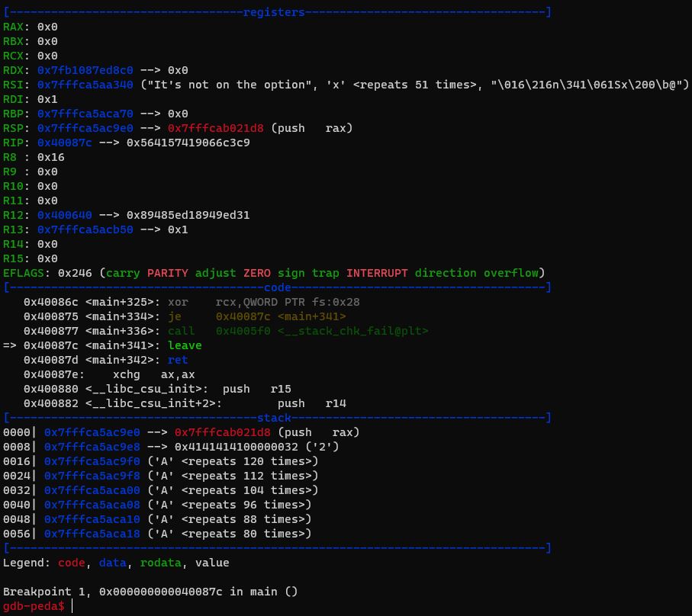Click the __libc_csu_init push r15 line
The width and height of the screenshot is (692, 616).
pos(158,390)
